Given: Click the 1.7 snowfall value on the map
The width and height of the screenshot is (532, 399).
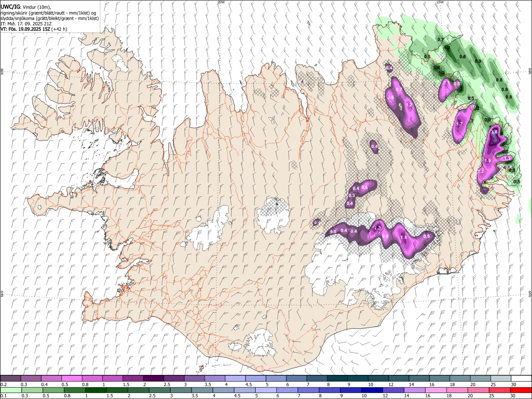Looking at the screenshot, I should pyautogui.click(x=459, y=124).
